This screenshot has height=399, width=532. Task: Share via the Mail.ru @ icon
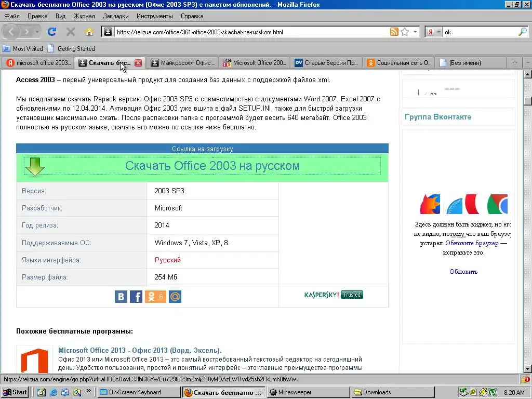pos(175,297)
